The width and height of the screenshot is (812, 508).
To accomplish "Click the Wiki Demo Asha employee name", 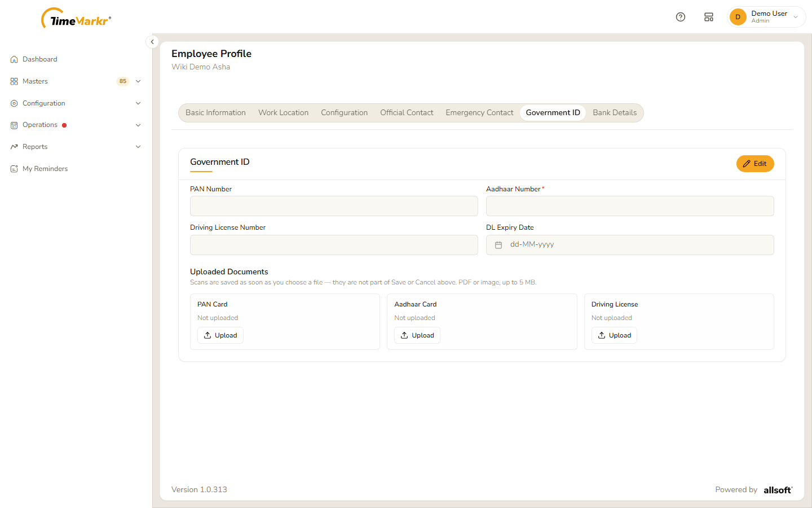I will click(x=201, y=67).
